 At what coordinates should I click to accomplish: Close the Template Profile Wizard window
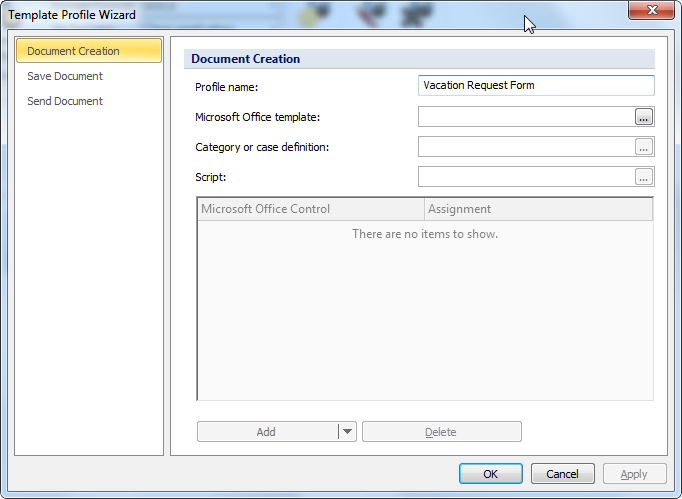(655, 10)
